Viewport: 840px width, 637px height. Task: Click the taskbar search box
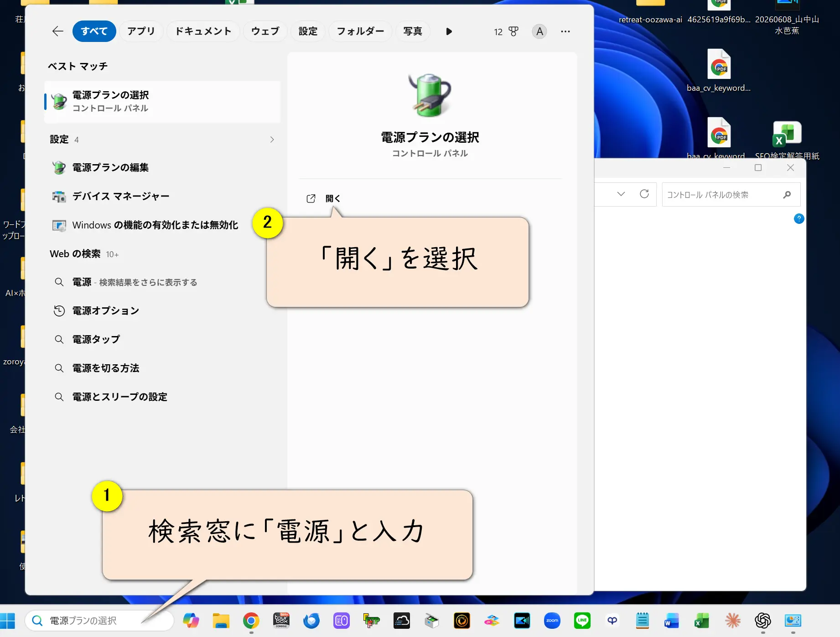pyautogui.click(x=99, y=621)
